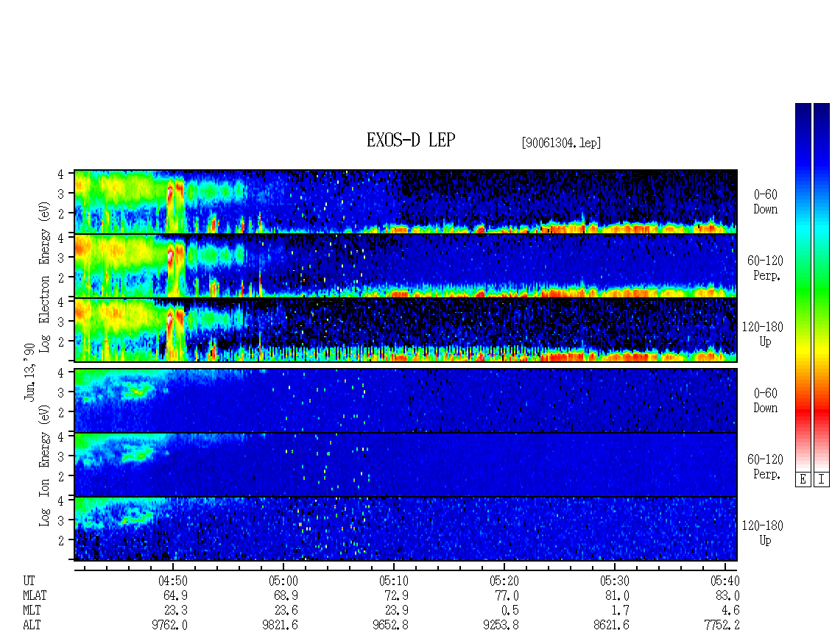Click the electron 0-60 Down spectrogram panel
832x644 pixels.
406,202
